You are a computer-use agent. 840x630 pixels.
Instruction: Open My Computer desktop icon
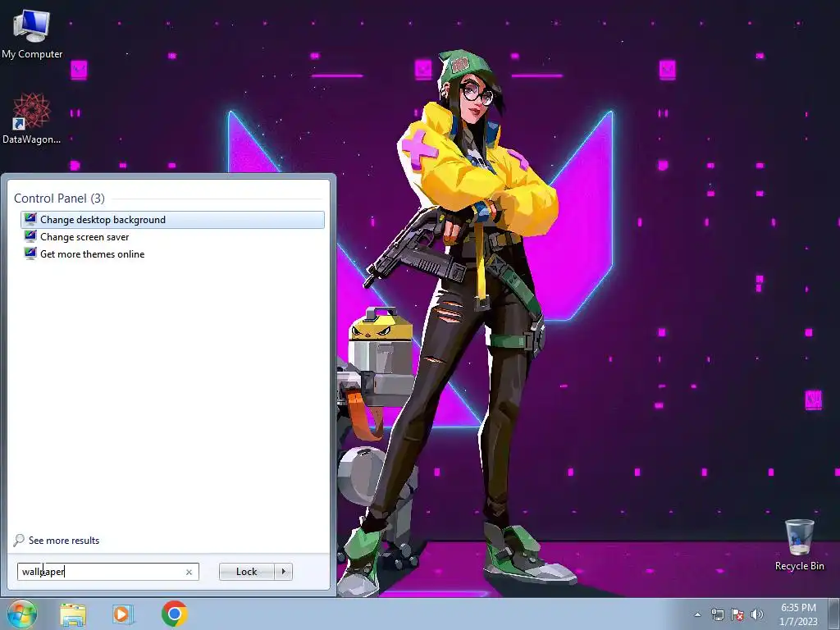[x=31, y=33]
